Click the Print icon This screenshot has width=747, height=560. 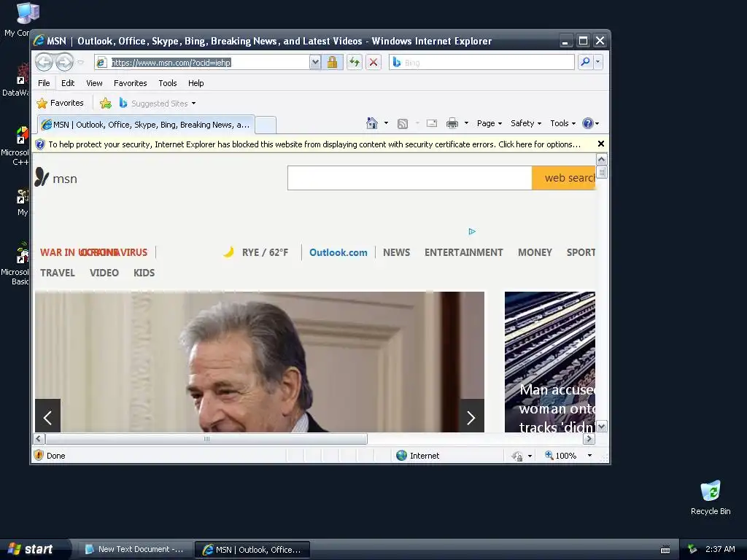pyautogui.click(x=452, y=123)
